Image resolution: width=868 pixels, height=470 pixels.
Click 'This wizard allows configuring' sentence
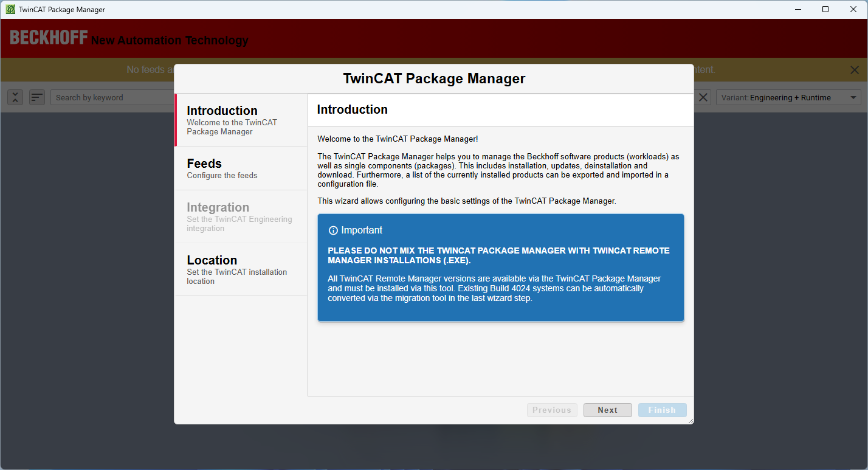[467, 201]
